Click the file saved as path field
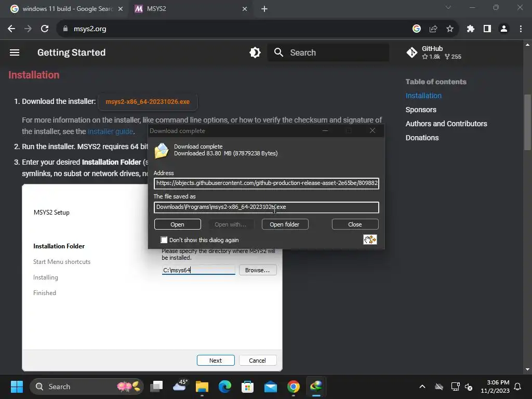The height and width of the screenshot is (399, 532). click(x=267, y=207)
